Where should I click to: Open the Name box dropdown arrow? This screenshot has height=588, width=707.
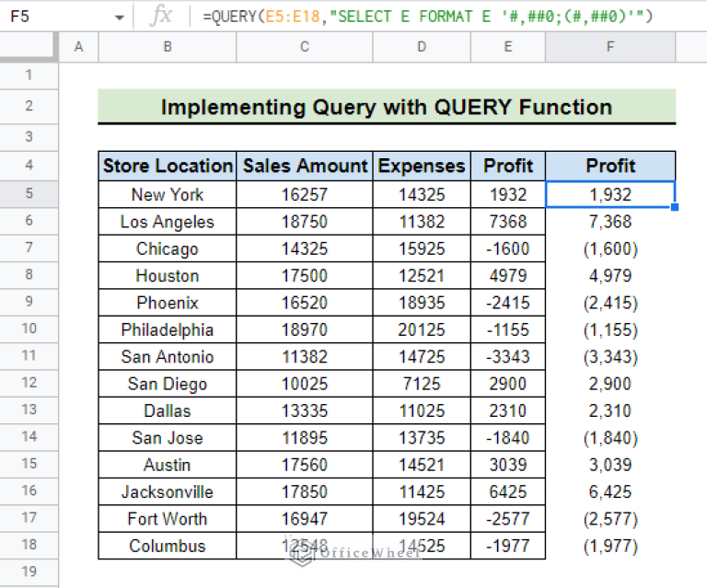click(119, 17)
